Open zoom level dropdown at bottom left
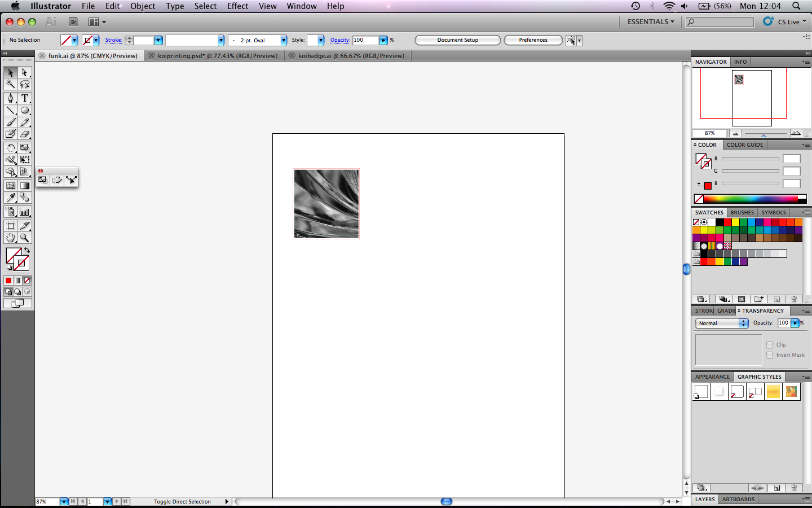The image size is (812, 508). point(64,501)
